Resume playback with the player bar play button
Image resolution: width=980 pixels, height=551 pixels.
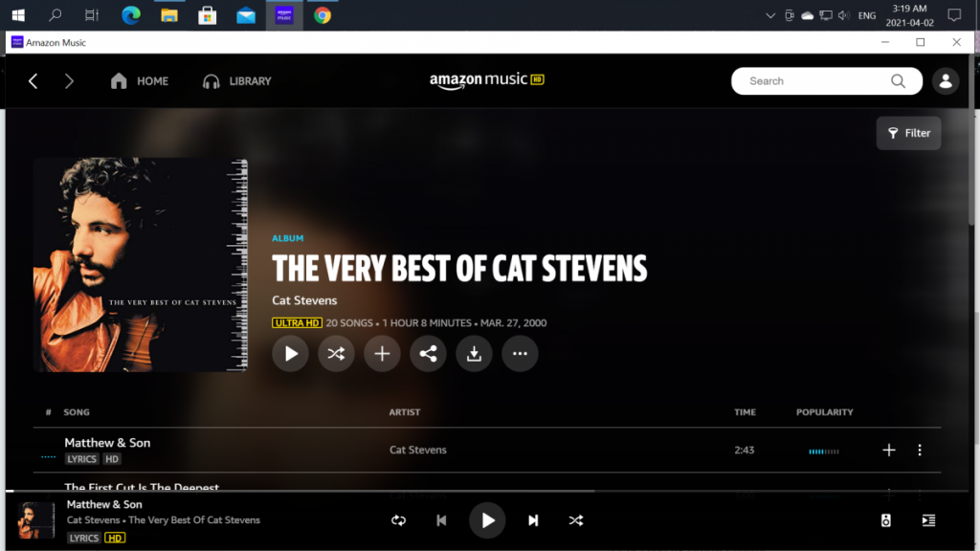(x=487, y=520)
